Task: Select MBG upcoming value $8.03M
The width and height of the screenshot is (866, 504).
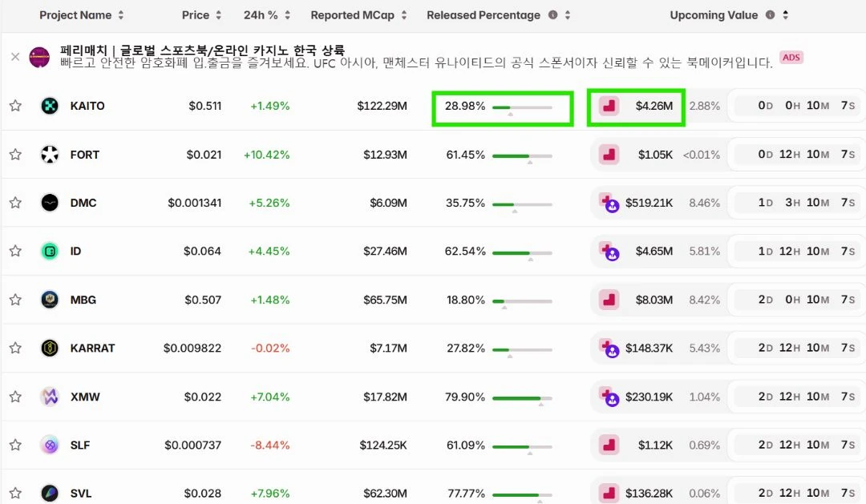Action: 654,300
